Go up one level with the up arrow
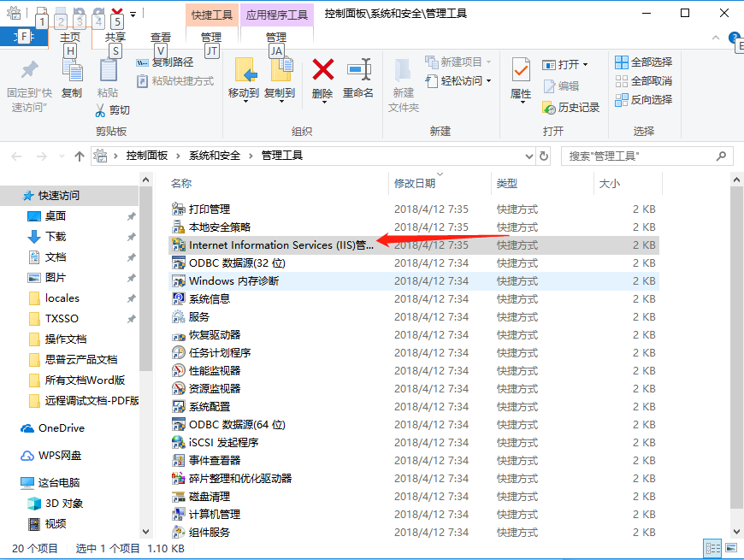This screenshot has width=744, height=560. [x=80, y=156]
